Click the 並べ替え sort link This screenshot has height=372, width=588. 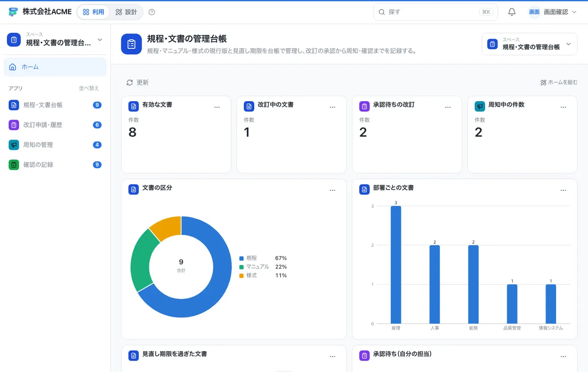click(89, 88)
